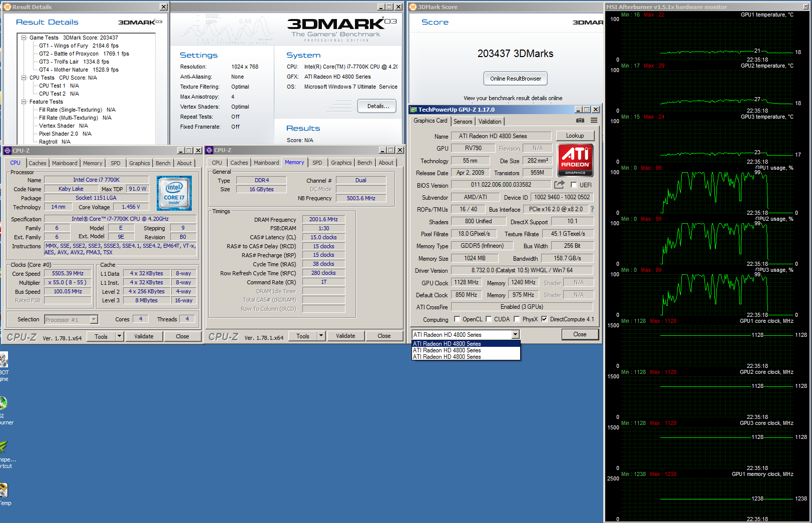Viewport: 812px width, 523px height.
Task: Open Mainboard tab in left CPU-Z
Action: tap(65, 163)
